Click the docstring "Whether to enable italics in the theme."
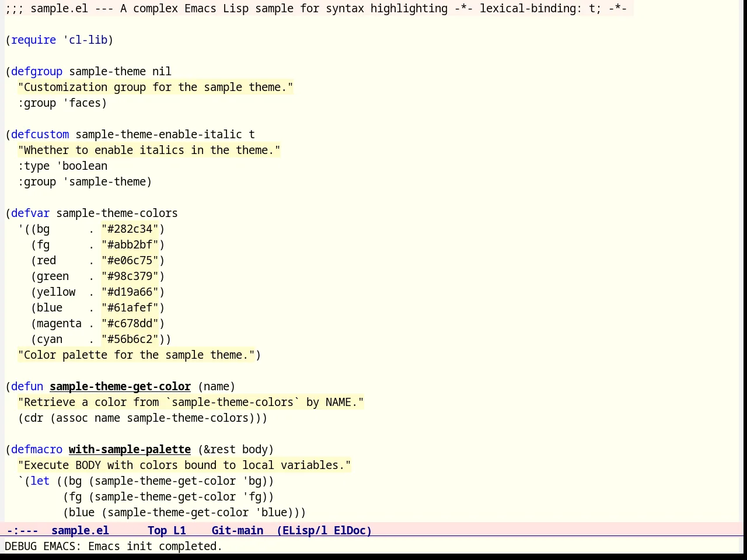Screen dimensions: 747x560 click(149, 150)
